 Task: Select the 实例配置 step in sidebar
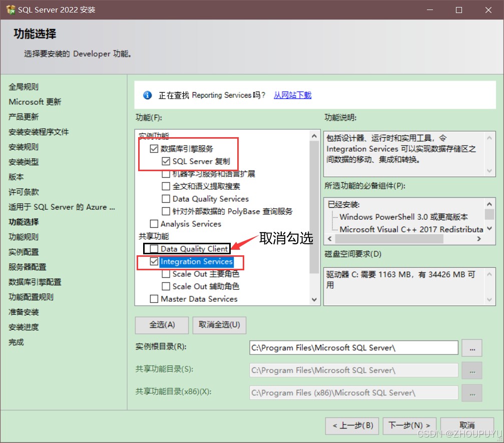pyautogui.click(x=24, y=252)
